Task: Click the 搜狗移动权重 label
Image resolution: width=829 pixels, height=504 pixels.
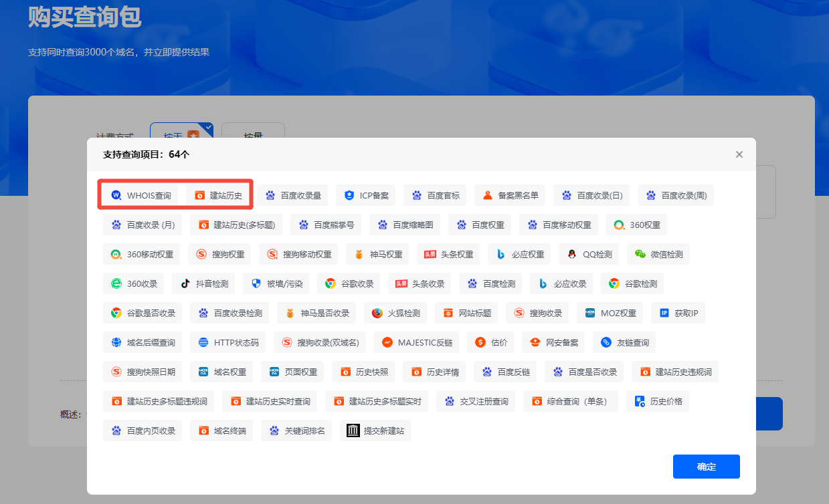Action: pos(307,255)
